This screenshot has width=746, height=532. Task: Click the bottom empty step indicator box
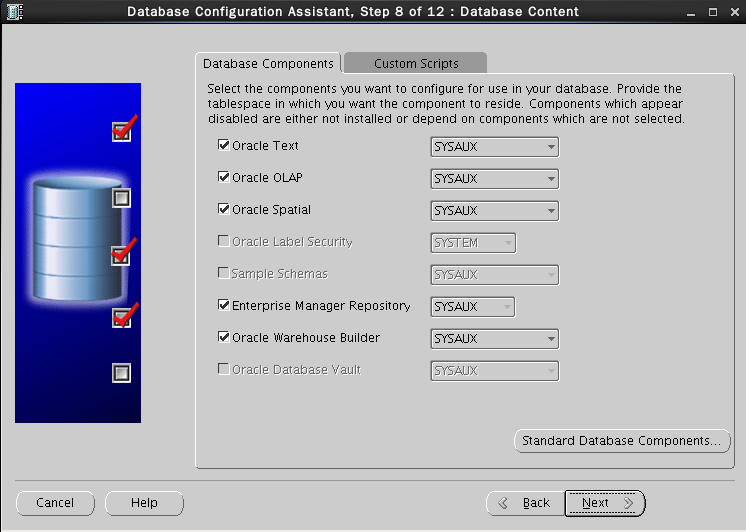(x=122, y=373)
